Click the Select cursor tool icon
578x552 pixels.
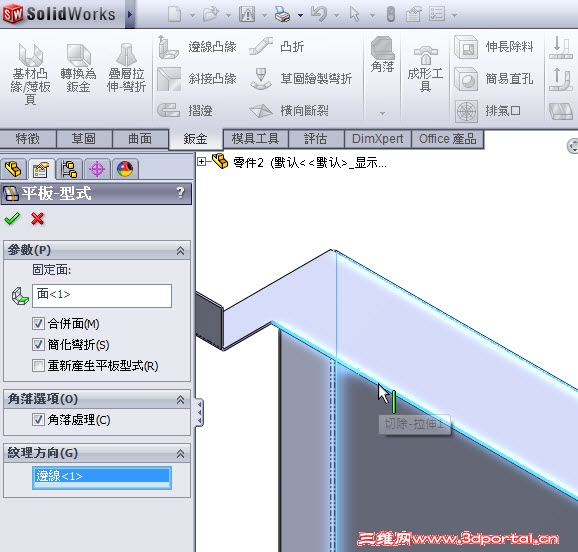click(x=354, y=15)
